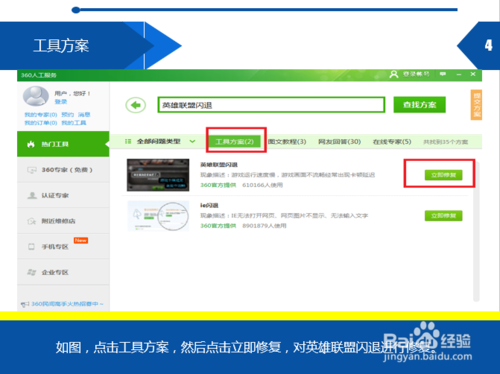The image size is (500, 374).
Task: Open 附近维修店 in the sidebar
Action: pyautogui.click(x=63, y=221)
